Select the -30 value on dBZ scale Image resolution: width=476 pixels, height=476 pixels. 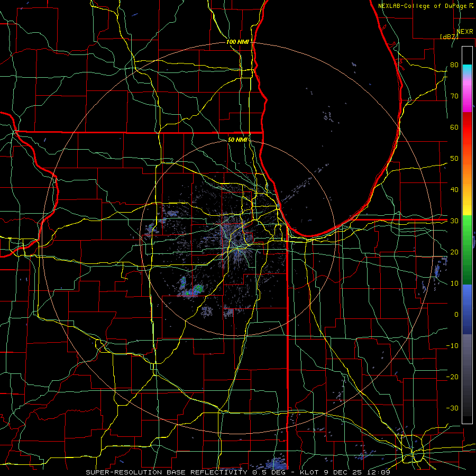[x=452, y=408]
